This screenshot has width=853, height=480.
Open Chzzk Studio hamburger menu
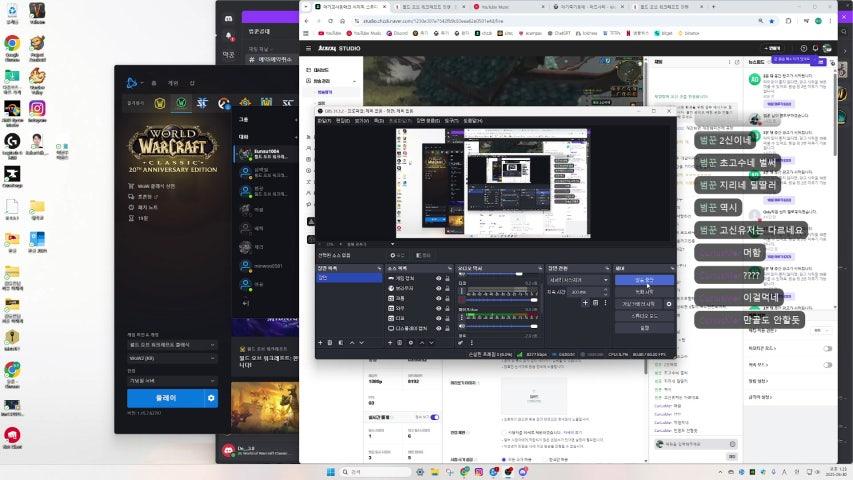click(x=308, y=48)
